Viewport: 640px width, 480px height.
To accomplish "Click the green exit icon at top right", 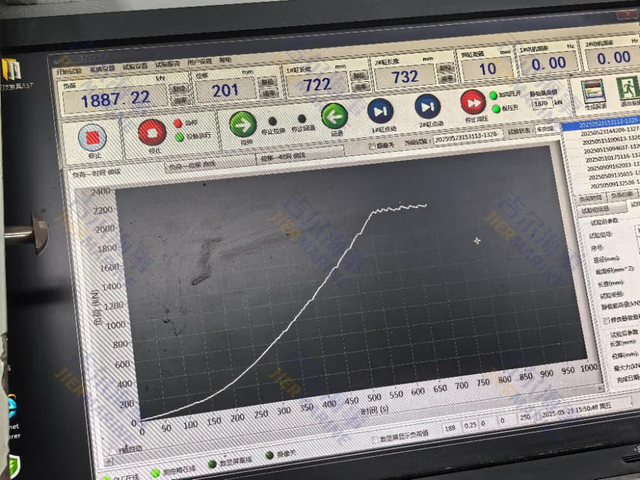I will [x=630, y=87].
